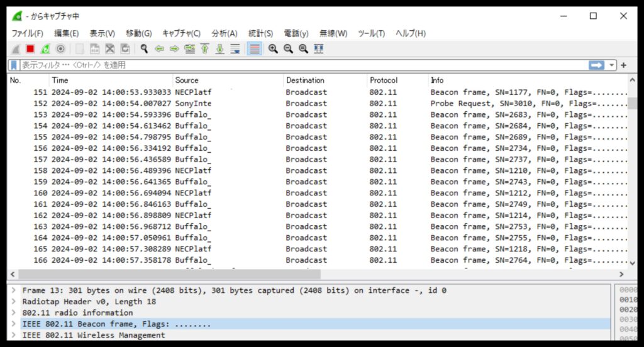
Task: Expand the Frame 13 detail row
Action: tap(14, 290)
